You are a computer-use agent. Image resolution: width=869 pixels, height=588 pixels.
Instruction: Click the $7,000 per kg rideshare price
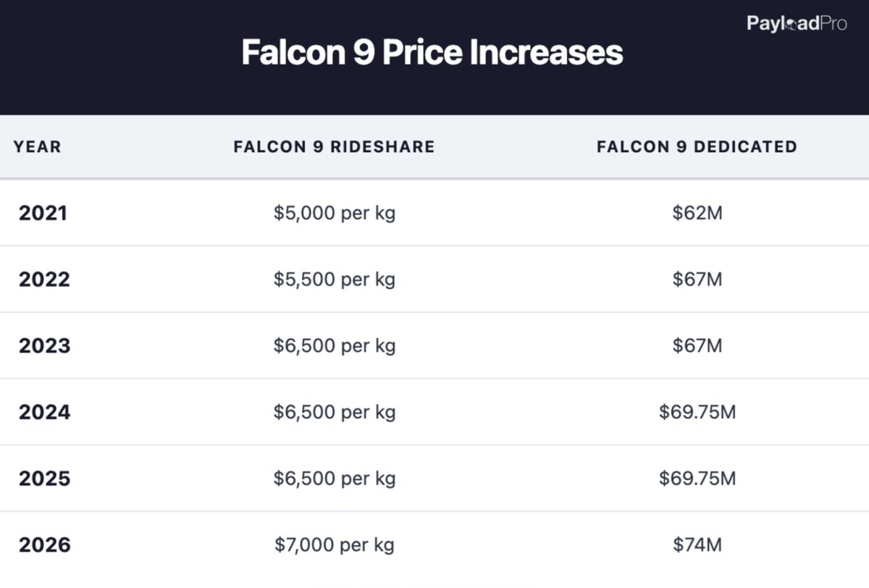335,545
